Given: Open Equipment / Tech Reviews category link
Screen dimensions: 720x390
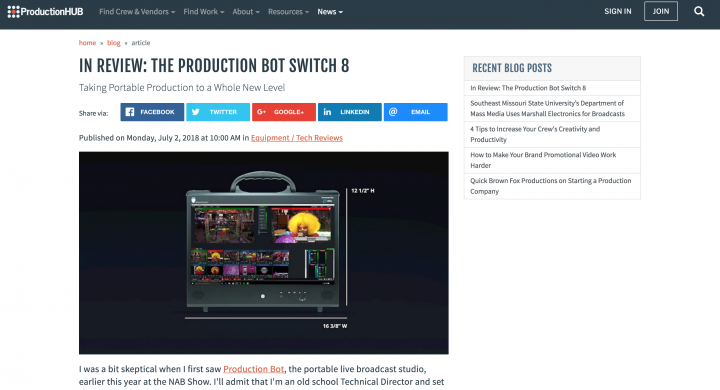Looking at the screenshot, I should [297, 138].
